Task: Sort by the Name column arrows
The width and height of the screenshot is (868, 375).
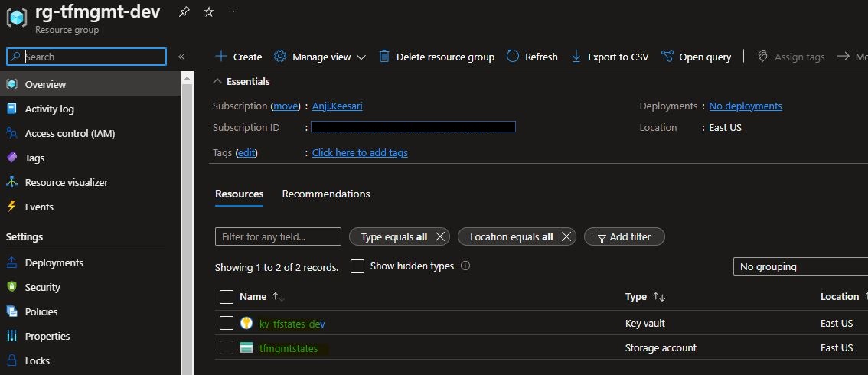Action: [x=278, y=297]
